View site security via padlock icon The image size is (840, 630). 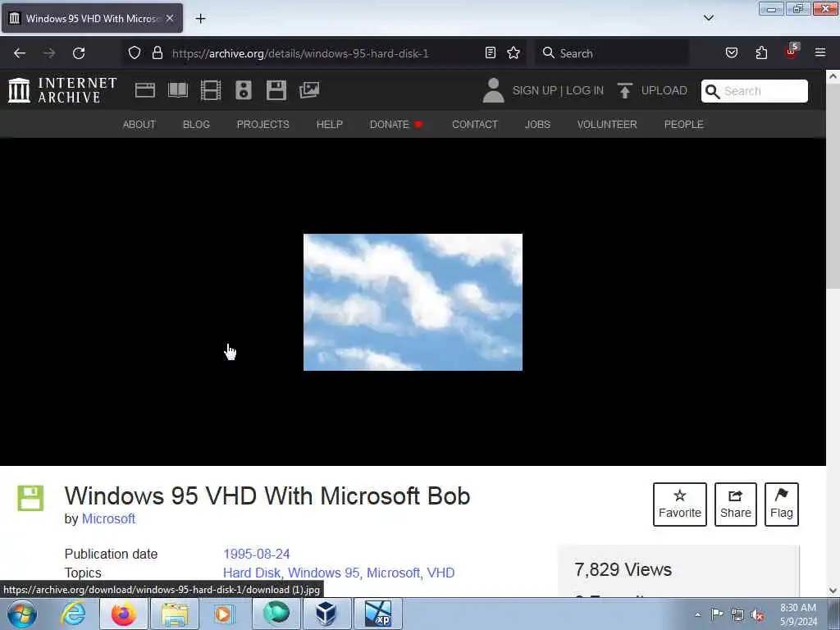point(157,52)
